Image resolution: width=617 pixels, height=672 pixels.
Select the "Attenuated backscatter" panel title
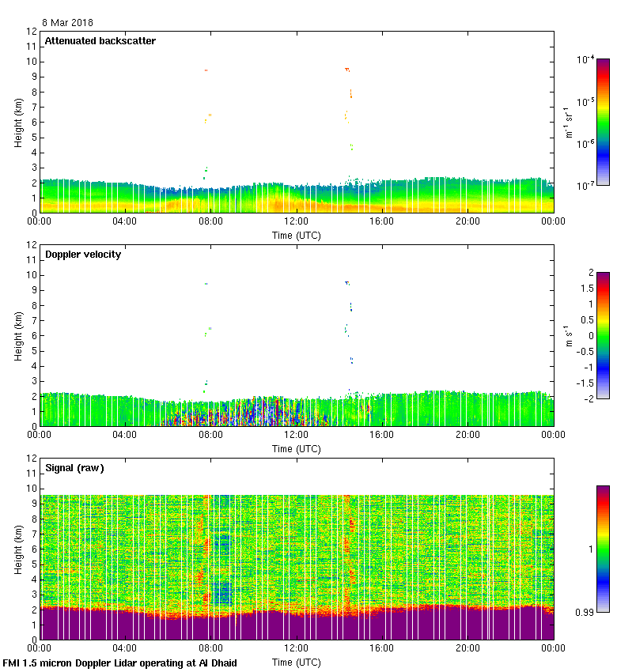pos(100,41)
